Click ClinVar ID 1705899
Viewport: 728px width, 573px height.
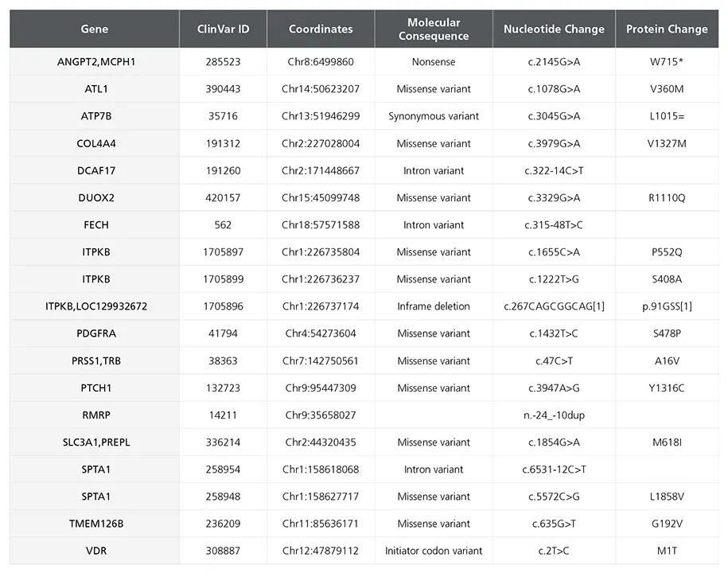tap(223, 279)
